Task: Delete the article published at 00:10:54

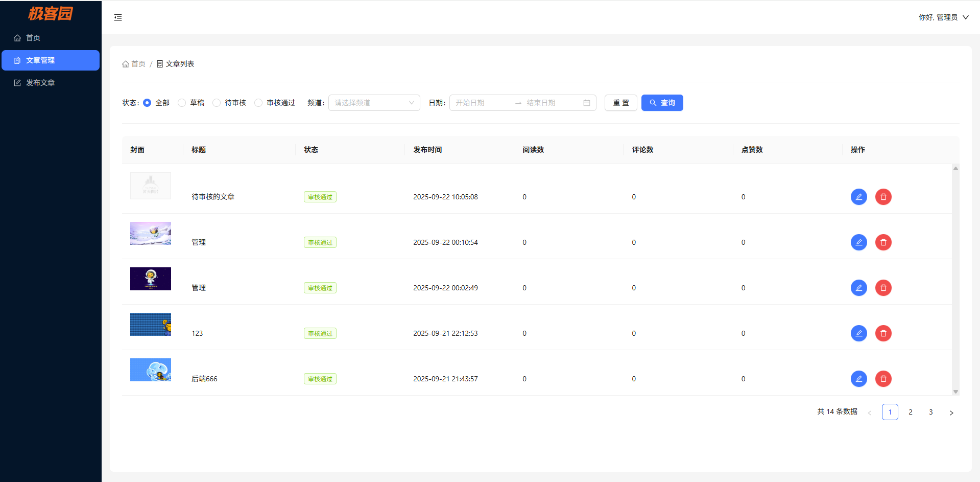Action: (x=883, y=242)
